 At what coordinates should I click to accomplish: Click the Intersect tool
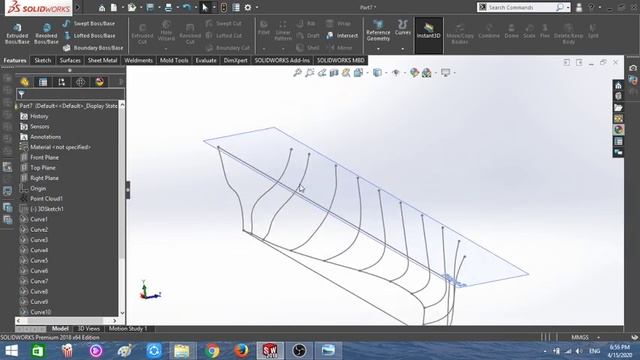[x=342, y=36]
